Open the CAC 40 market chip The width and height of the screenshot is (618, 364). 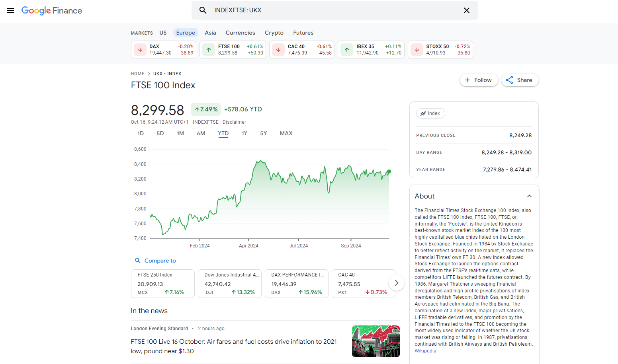pos(302,50)
